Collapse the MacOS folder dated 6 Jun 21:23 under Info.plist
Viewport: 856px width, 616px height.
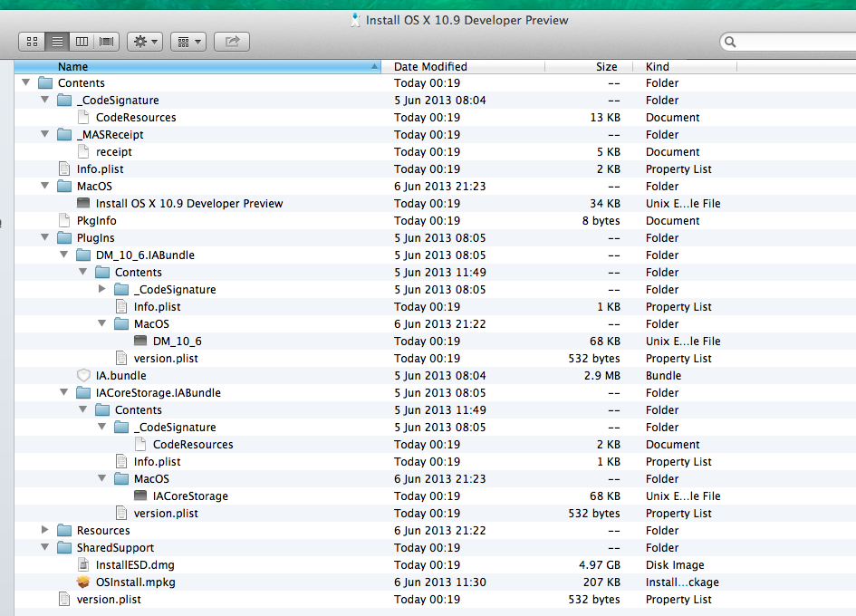point(44,186)
